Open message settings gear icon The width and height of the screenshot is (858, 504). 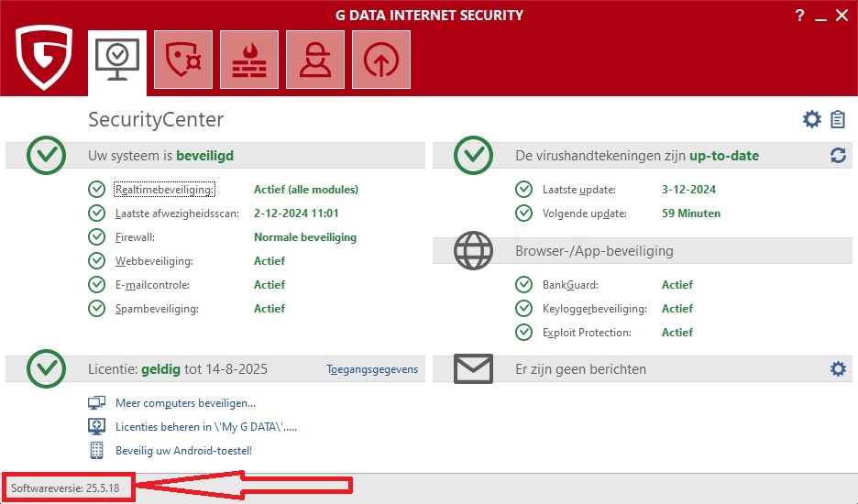(838, 368)
